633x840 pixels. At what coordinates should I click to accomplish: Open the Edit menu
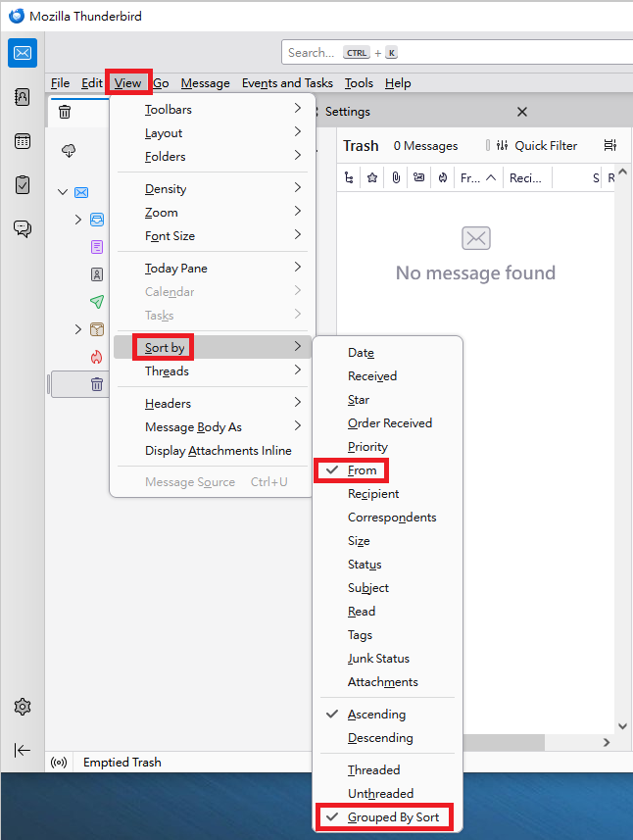(x=91, y=83)
